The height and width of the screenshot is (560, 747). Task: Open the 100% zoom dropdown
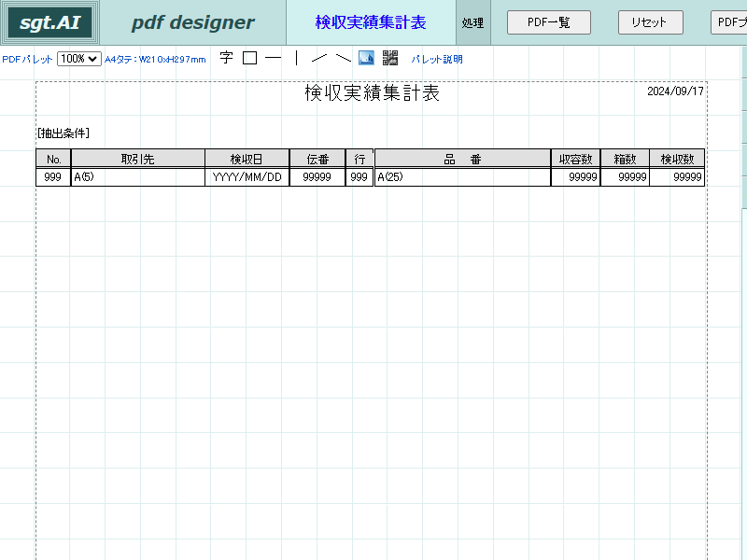[79, 59]
